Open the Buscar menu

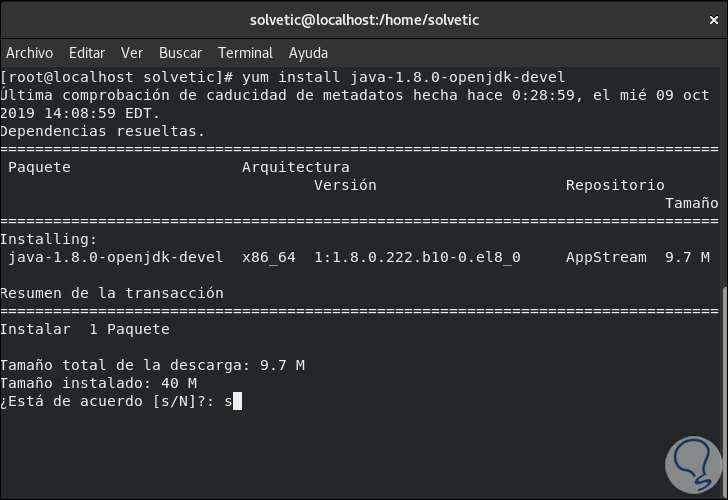(x=180, y=53)
